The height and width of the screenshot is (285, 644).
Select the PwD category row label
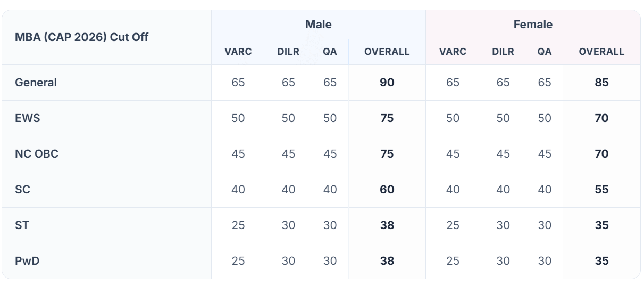[x=27, y=261]
